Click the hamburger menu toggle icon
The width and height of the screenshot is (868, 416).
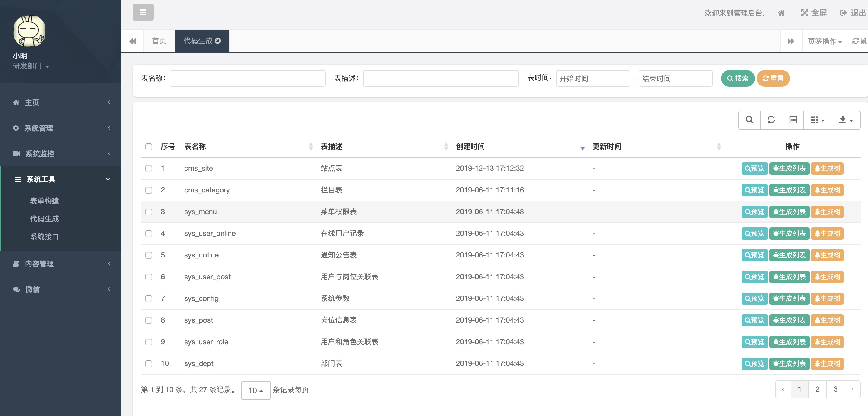pos(143,13)
